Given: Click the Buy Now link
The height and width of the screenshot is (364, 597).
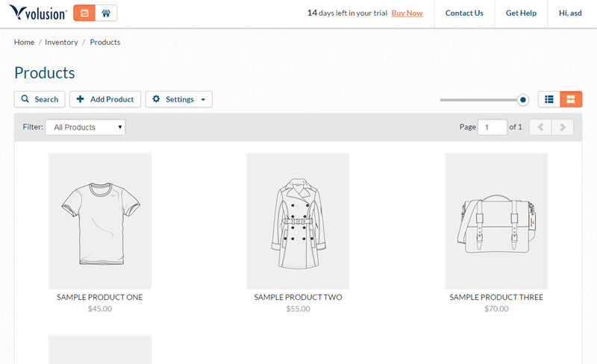Looking at the screenshot, I should tap(407, 13).
